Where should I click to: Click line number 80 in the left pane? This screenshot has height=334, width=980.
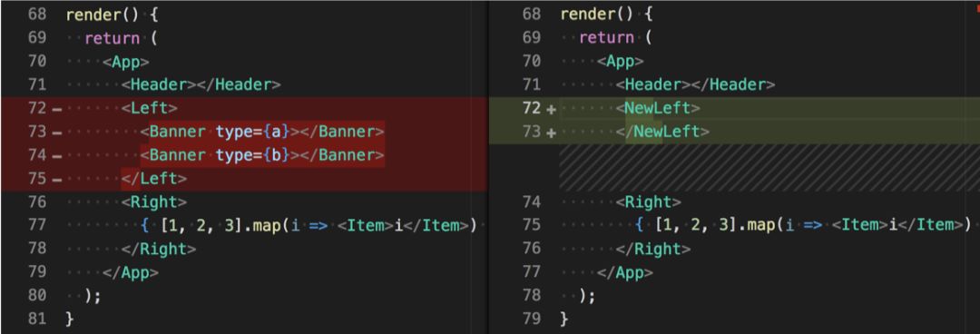click(x=37, y=296)
